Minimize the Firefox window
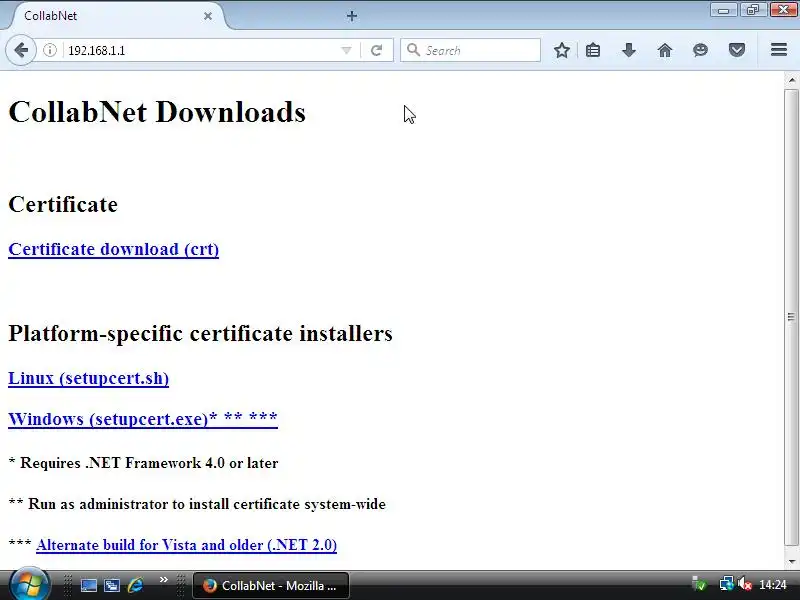 [x=723, y=10]
